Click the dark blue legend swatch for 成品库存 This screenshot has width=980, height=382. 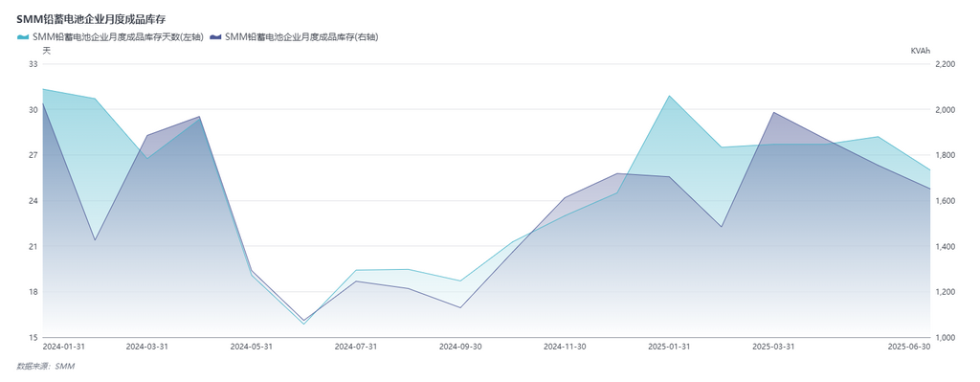[x=216, y=37]
